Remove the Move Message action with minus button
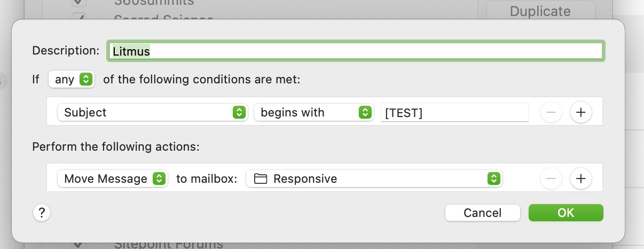This screenshot has width=644, height=249. coord(551,178)
